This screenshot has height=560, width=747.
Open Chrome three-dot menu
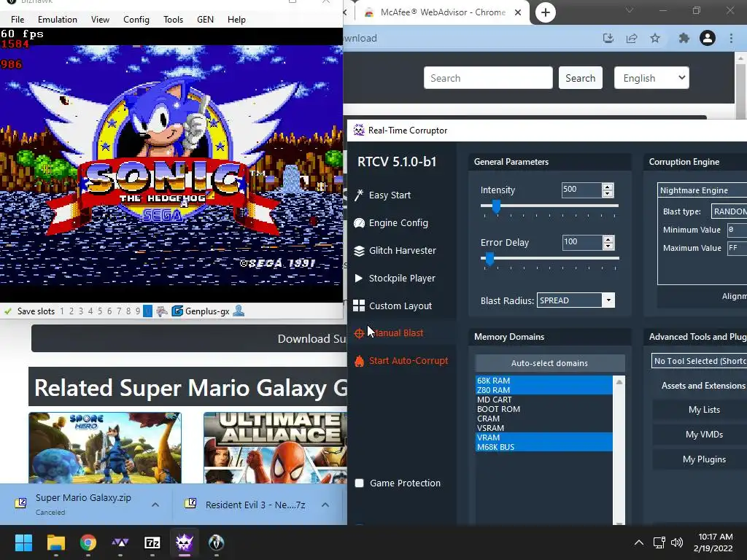pos(731,38)
